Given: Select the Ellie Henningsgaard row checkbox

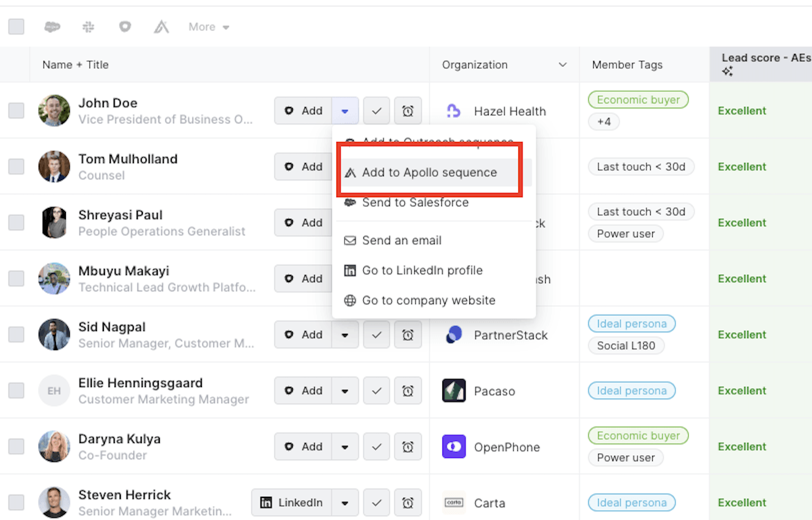Looking at the screenshot, I should point(16,391).
